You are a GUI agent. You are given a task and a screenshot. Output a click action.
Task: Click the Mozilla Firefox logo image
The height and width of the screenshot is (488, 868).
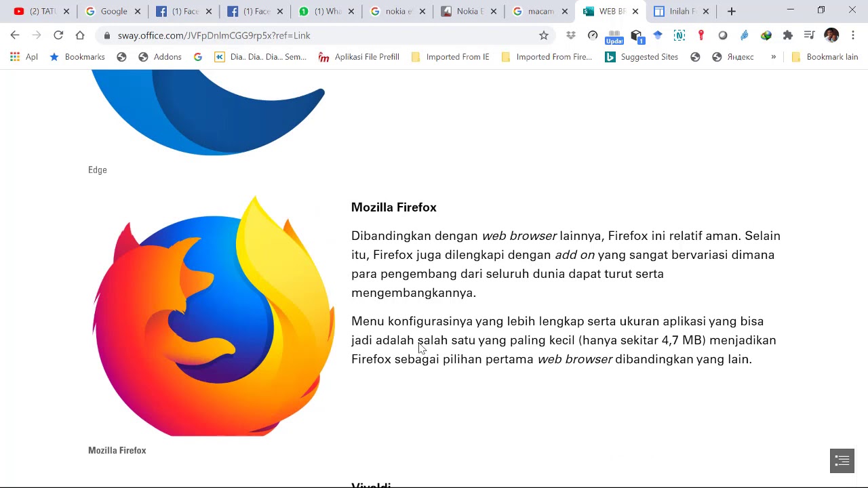point(213,316)
